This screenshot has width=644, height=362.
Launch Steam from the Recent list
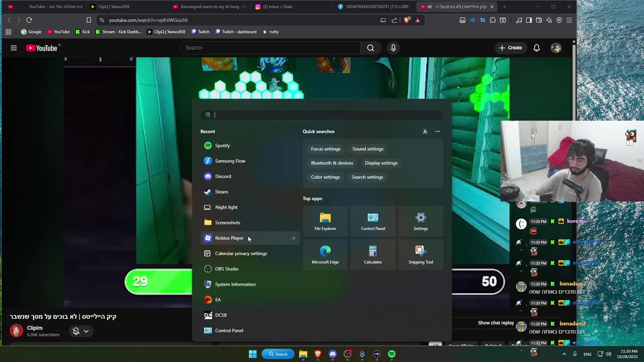[x=250, y=192]
